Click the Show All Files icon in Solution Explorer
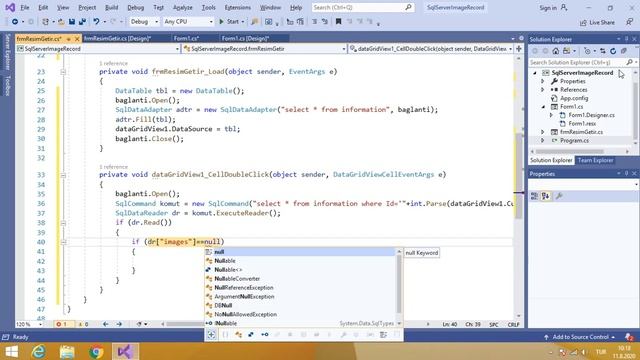 point(624,51)
